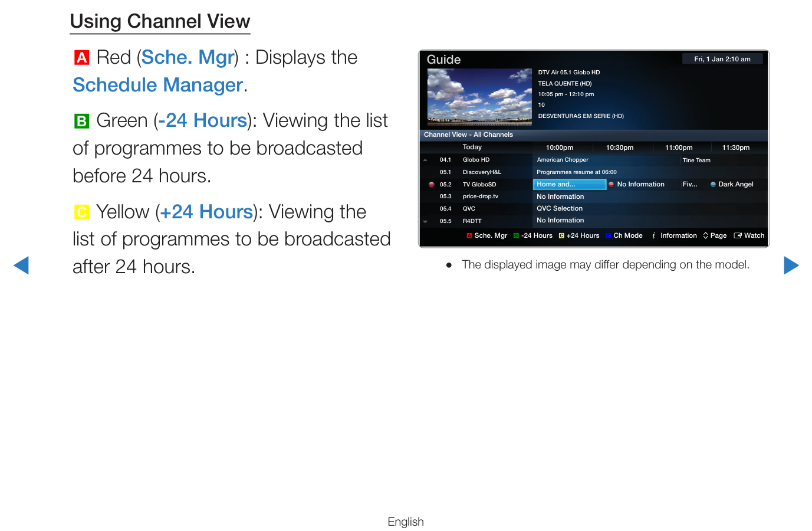Select the 11:30pm time slot header
Screen dimensions: 812x531
[736, 147]
